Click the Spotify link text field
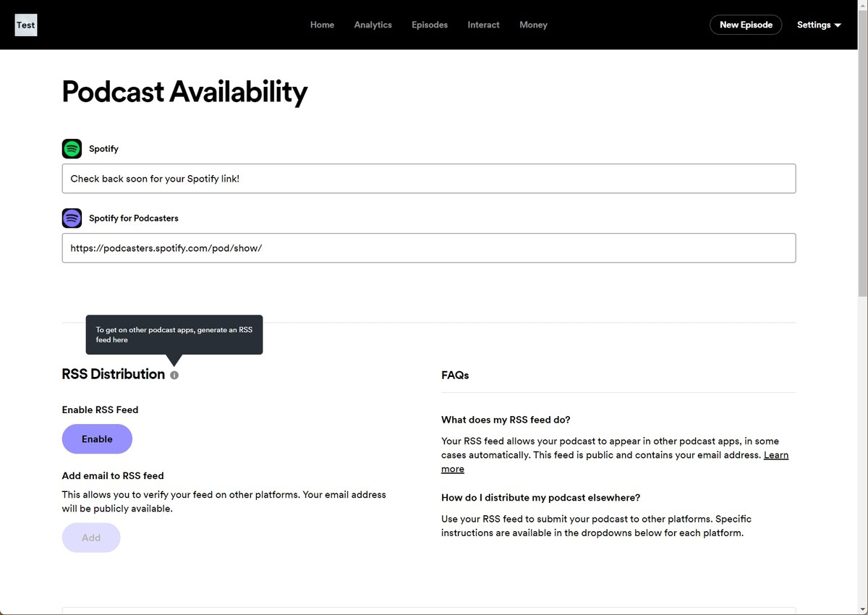Screen dimensions: 868x615 [x=428, y=179]
